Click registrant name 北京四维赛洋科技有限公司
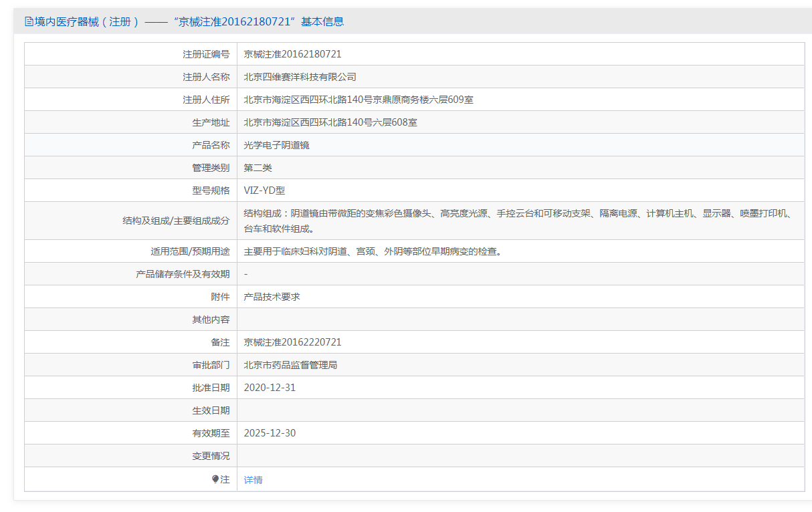 (300, 77)
